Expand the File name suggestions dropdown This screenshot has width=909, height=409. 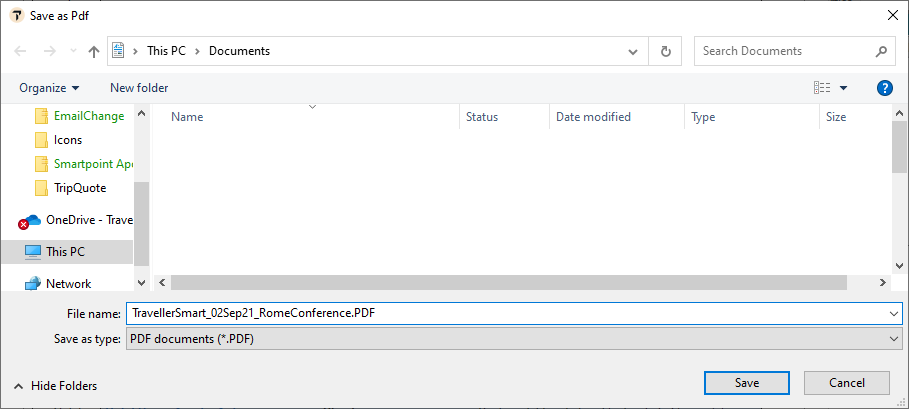(x=893, y=313)
